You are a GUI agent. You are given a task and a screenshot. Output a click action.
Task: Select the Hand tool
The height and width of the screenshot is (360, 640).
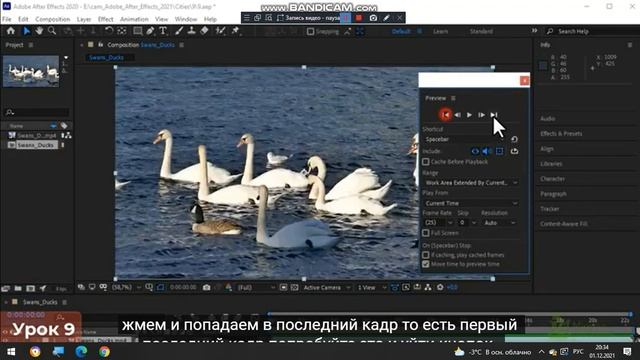(x=39, y=31)
